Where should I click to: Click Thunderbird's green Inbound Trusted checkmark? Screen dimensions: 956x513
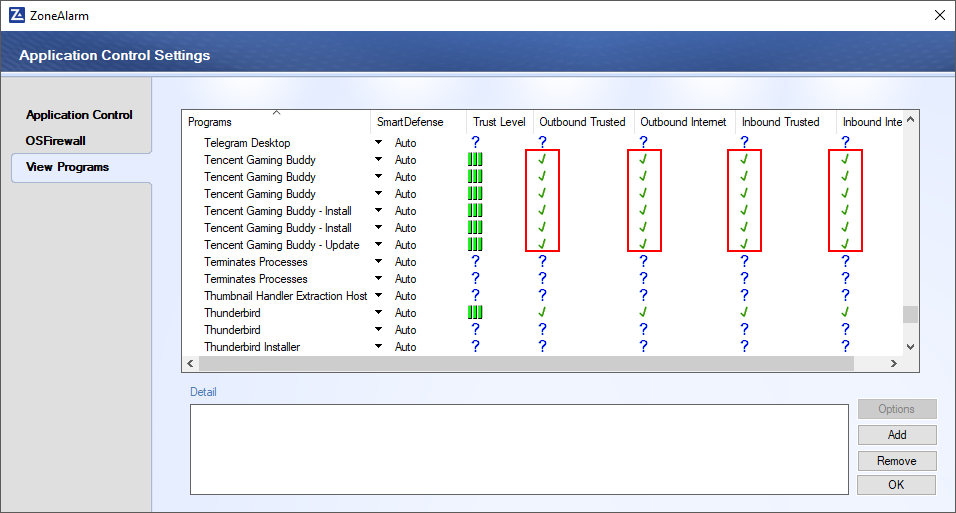click(x=744, y=312)
